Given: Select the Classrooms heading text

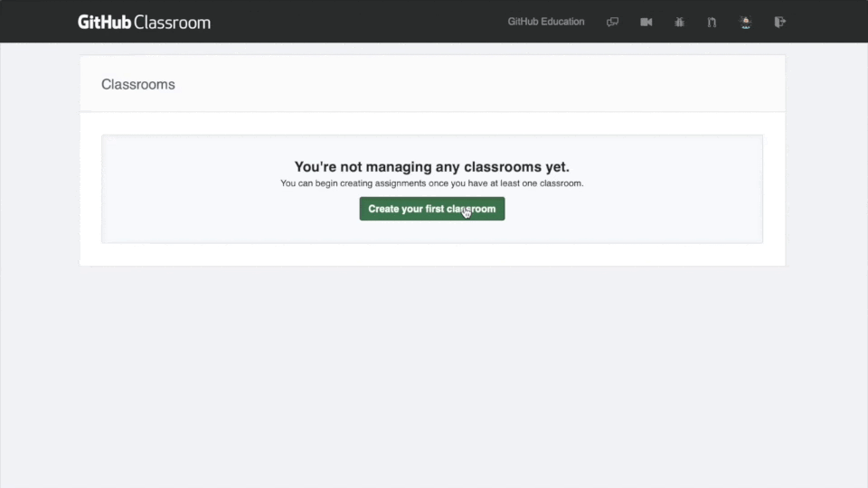Looking at the screenshot, I should [x=137, y=84].
